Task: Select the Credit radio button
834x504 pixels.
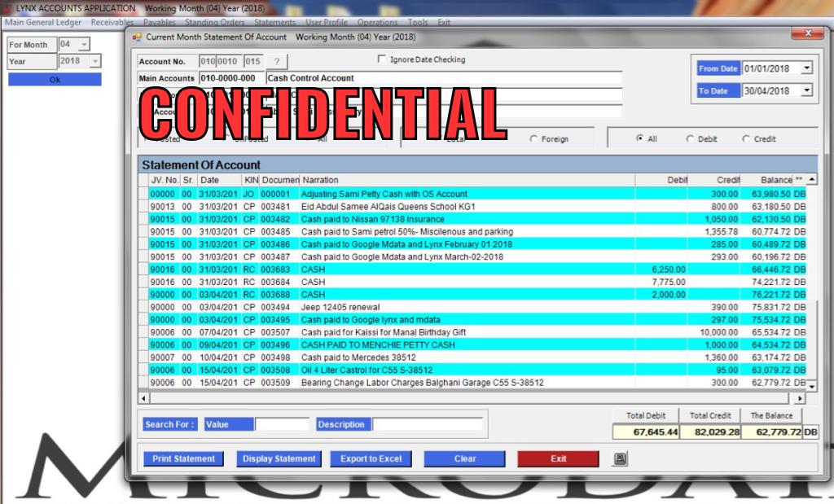Action: 746,138
